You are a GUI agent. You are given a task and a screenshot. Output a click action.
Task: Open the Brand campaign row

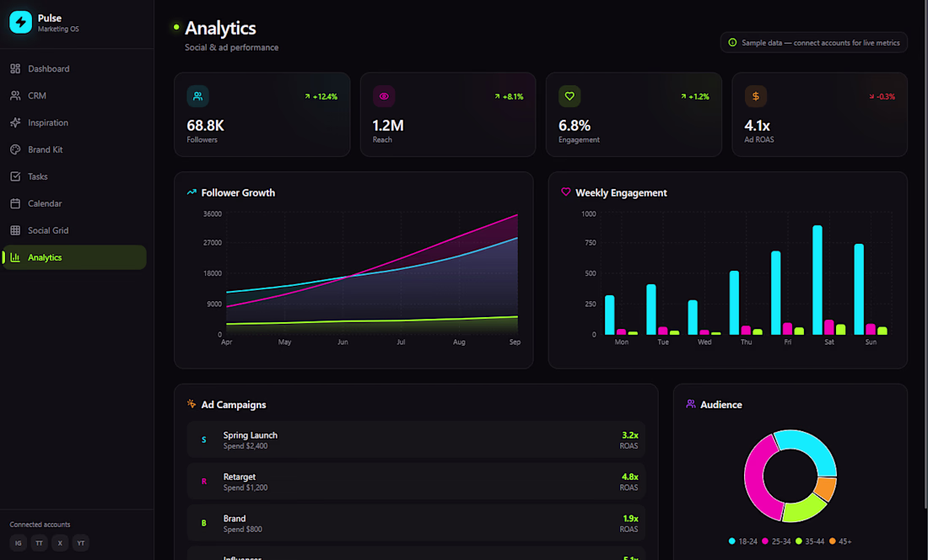point(416,524)
